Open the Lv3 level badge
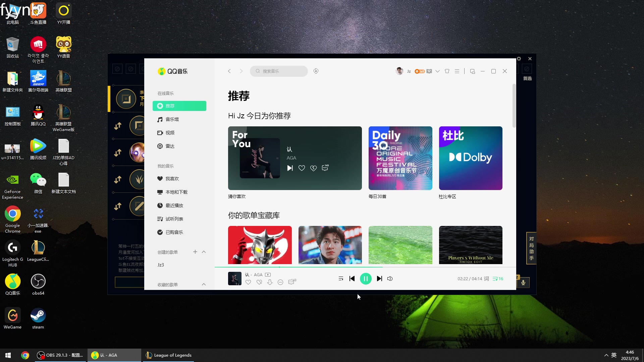This screenshot has width=644, height=362. point(419,71)
